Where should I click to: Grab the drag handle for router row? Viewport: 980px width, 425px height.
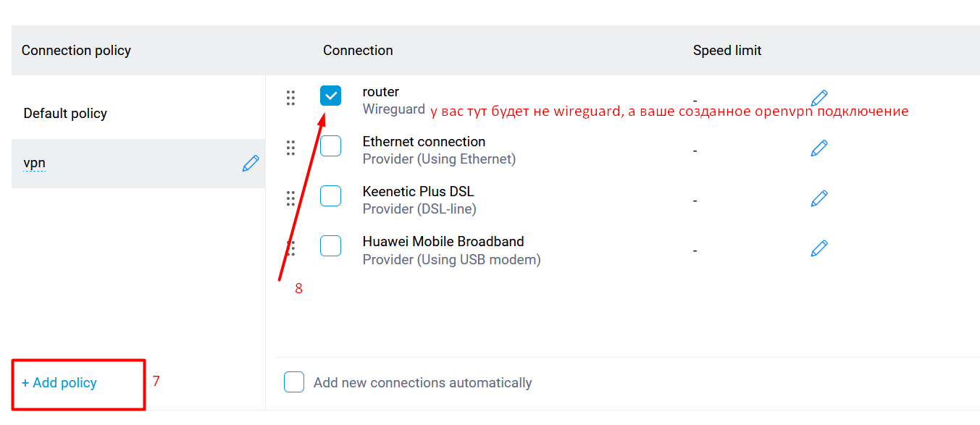(x=290, y=98)
